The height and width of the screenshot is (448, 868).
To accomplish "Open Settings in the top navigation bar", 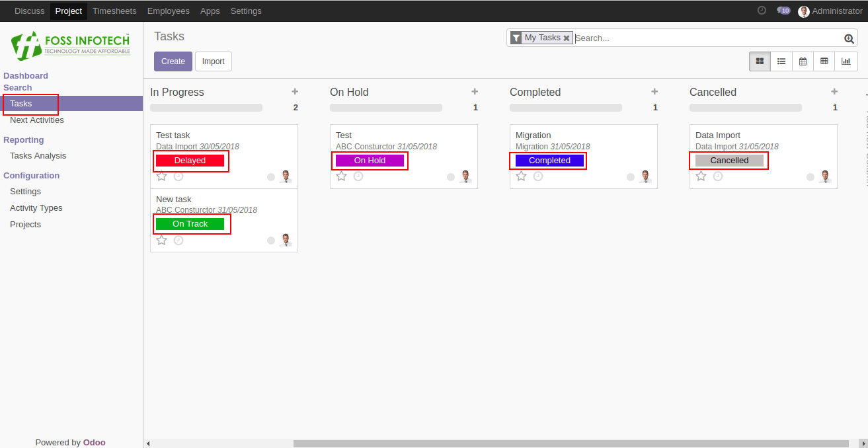I will [x=246, y=11].
